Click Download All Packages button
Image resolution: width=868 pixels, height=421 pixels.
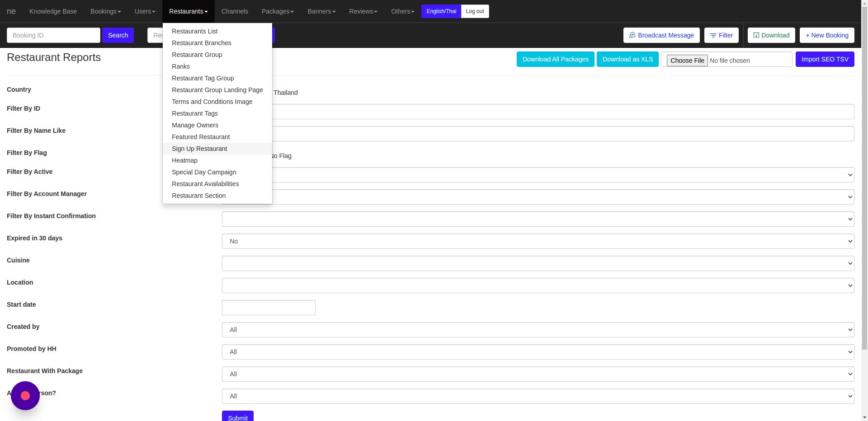pos(555,59)
